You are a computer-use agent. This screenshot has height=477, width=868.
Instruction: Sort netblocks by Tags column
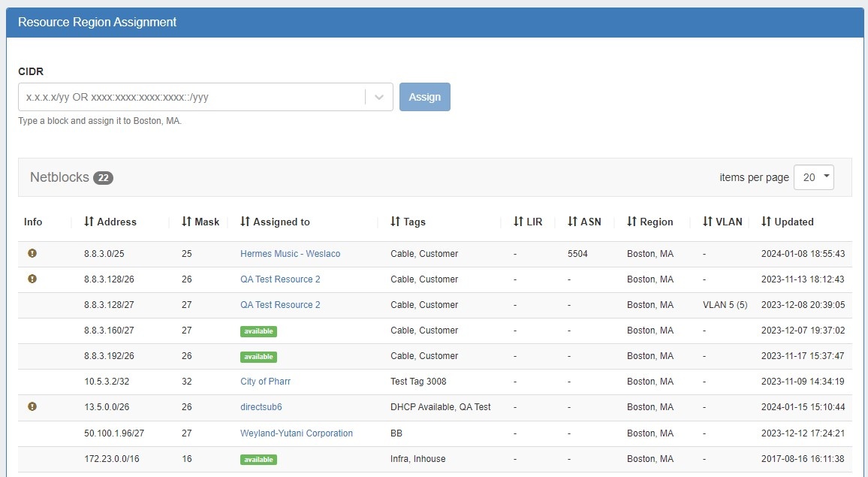click(408, 222)
